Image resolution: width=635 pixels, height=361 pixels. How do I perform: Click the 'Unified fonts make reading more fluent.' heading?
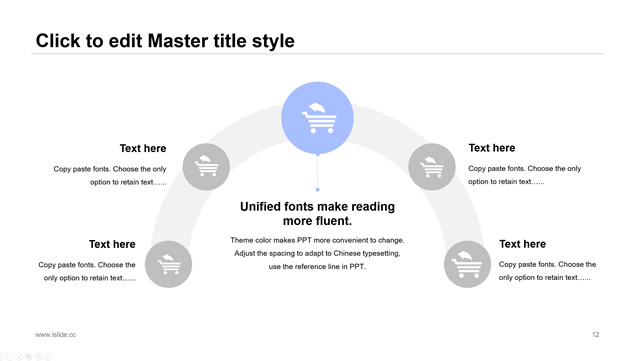318,214
